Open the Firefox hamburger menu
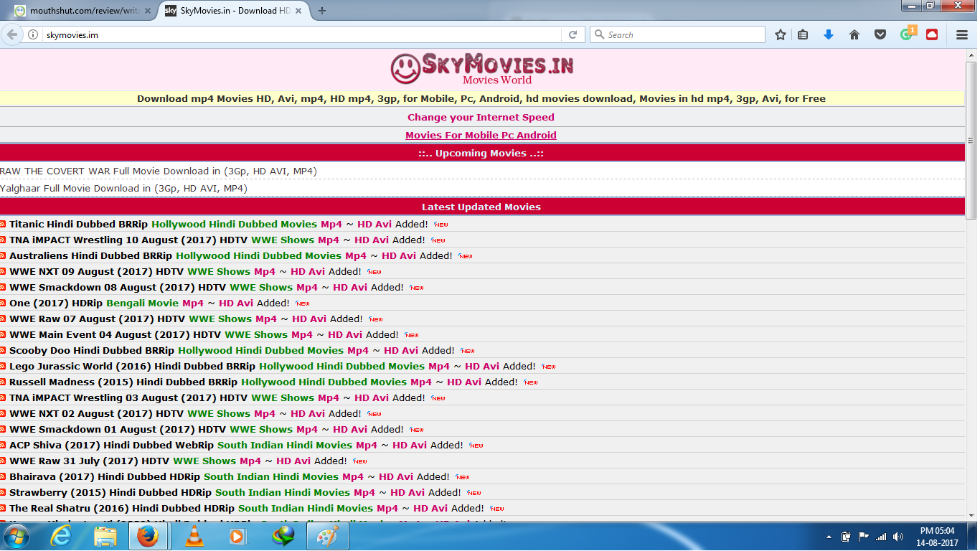Image resolution: width=980 pixels, height=551 pixels. 962,34
